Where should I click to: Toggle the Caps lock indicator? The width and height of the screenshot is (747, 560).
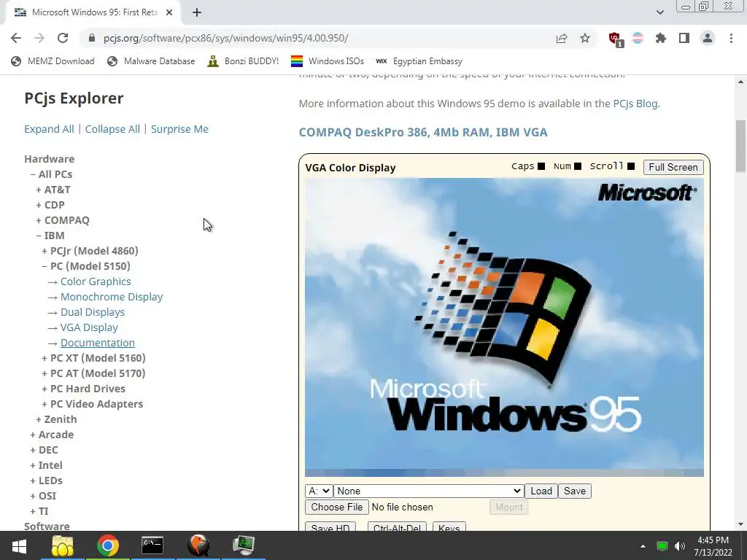tap(541, 166)
